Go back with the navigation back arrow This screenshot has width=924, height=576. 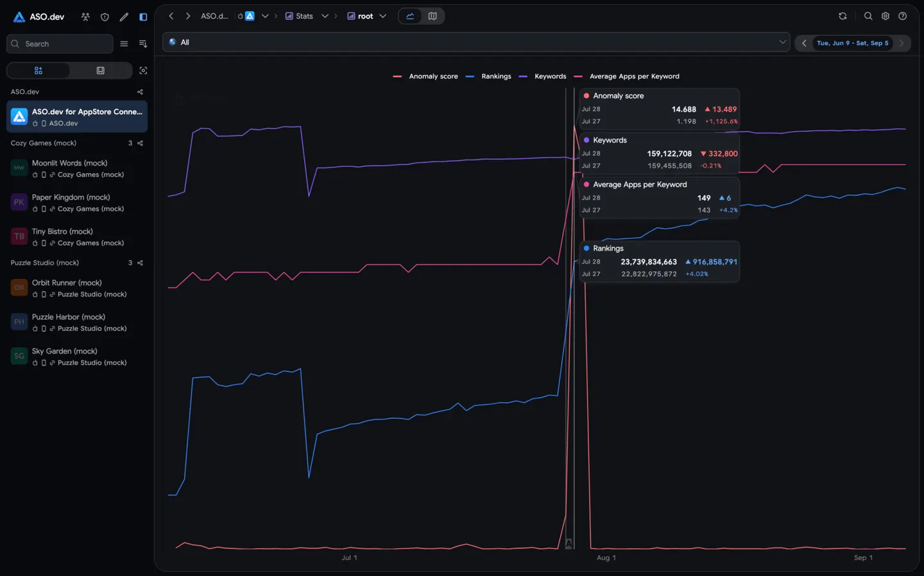point(171,16)
